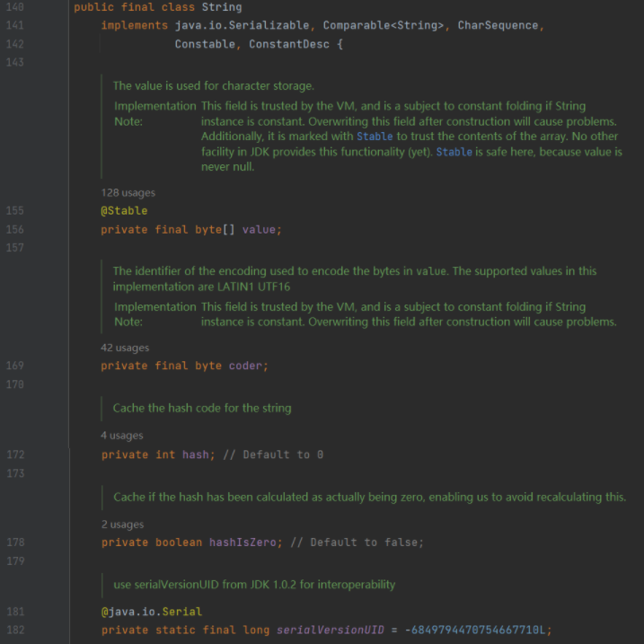
Task: Click line number 140 in the gutter
Action: tap(15, 7)
